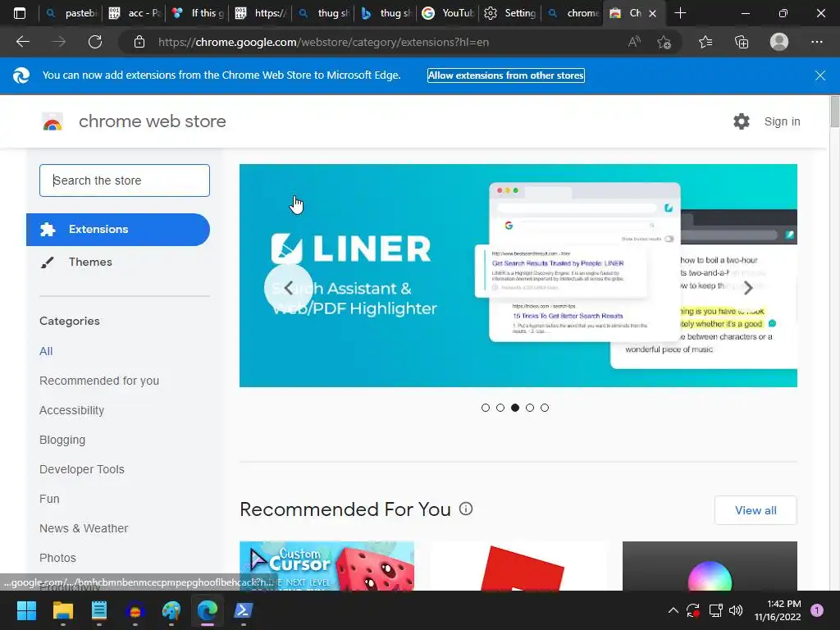Image resolution: width=840 pixels, height=630 pixels.
Task: Open Recommended for you category
Action: point(99,381)
